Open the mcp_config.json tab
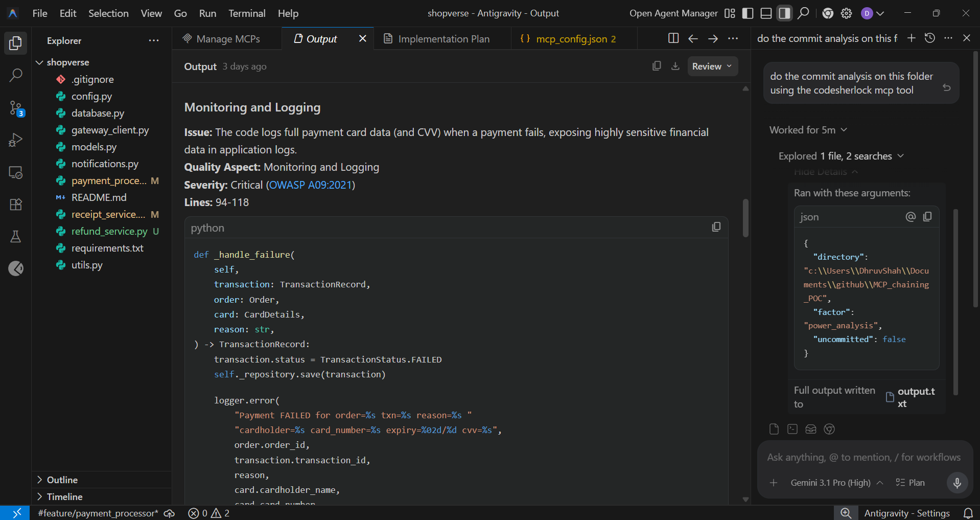Viewport: 980px width, 520px height. point(575,39)
